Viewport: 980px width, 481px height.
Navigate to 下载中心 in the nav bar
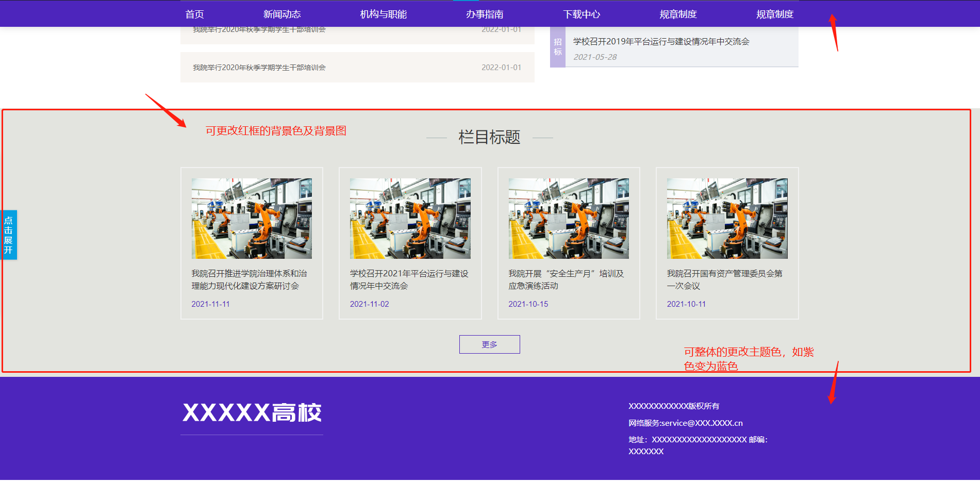pos(581,14)
